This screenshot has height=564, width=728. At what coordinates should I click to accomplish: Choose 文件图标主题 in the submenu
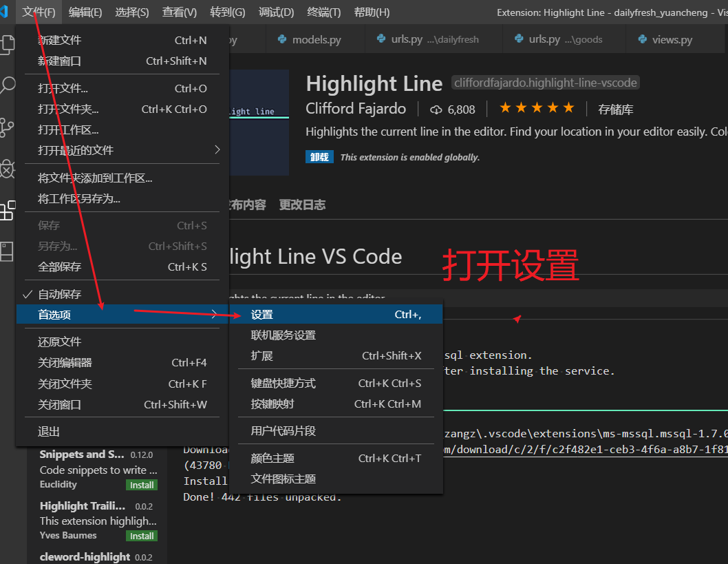(336, 479)
